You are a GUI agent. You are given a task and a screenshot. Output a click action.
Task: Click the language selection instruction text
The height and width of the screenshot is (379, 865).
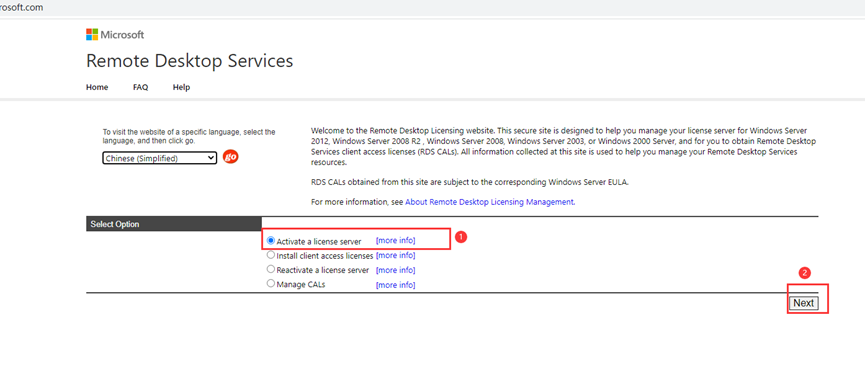tap(189, 136)
